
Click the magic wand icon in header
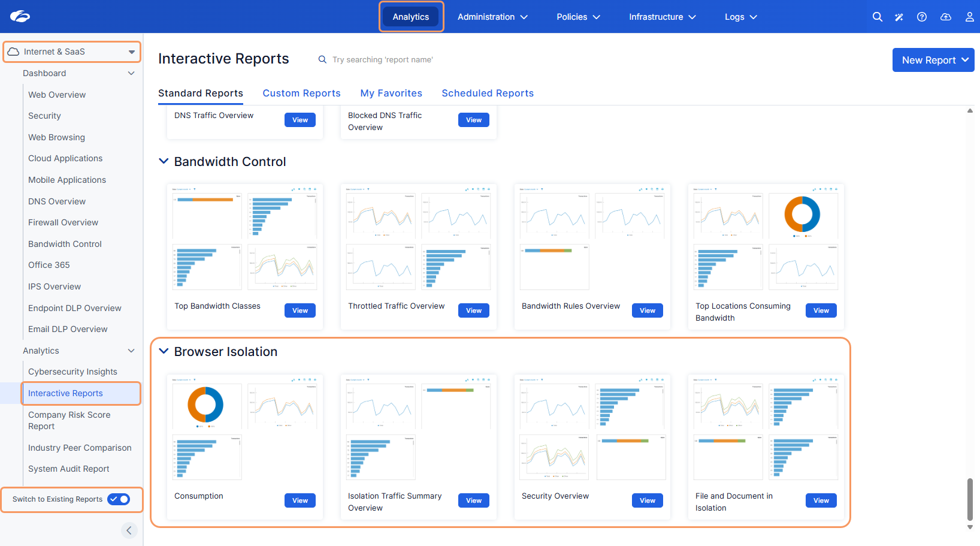899,17
